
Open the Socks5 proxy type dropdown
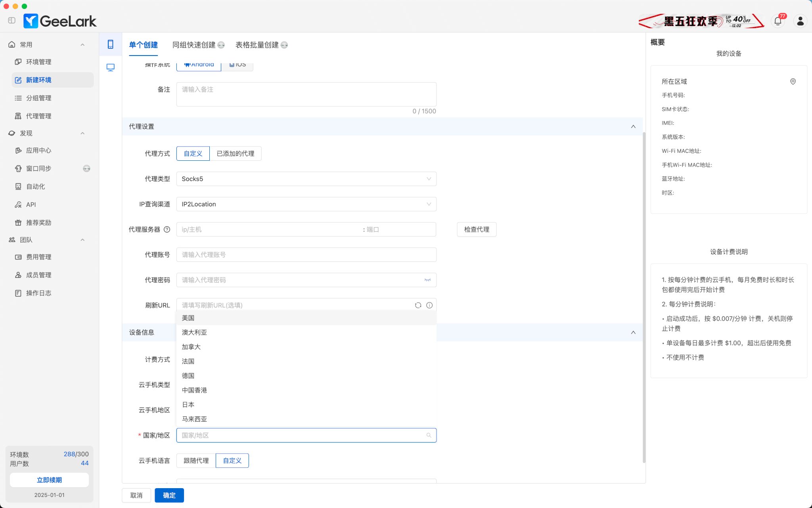pos(306,179)
